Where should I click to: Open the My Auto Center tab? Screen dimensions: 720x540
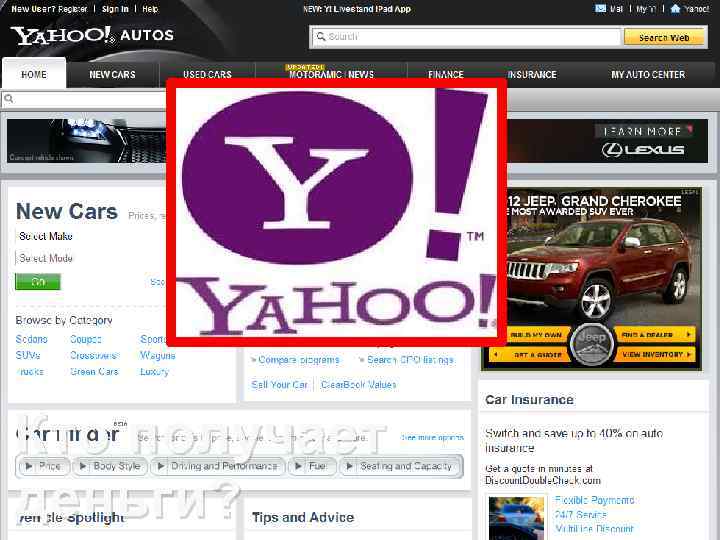[647, 74]
